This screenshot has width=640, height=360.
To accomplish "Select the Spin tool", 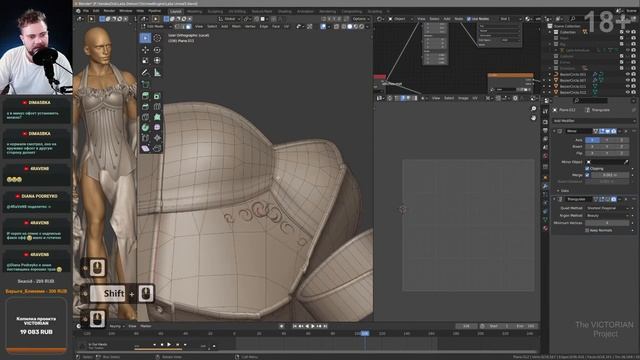I will tap(145, 127).
